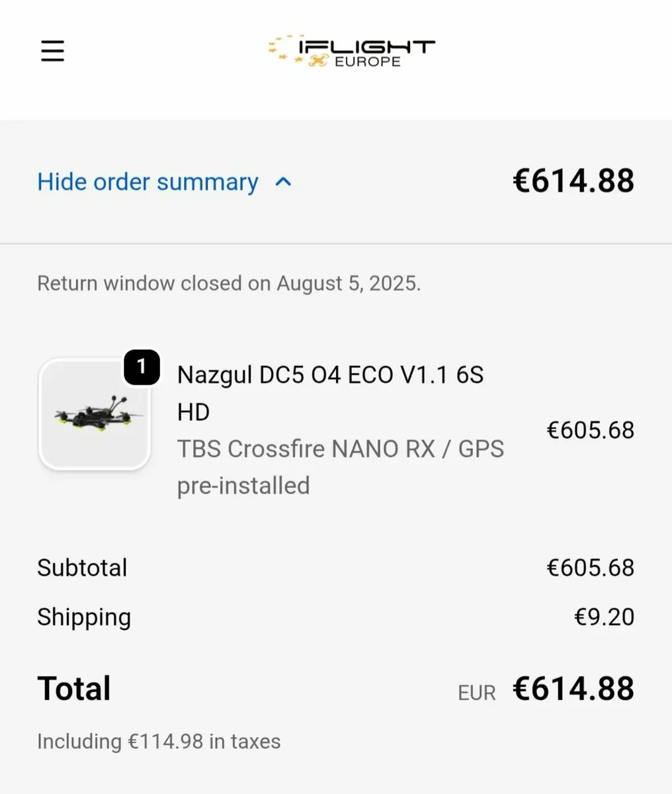
Task: Click the upward chevron next to order summary
Action: (x=284, y=183)
